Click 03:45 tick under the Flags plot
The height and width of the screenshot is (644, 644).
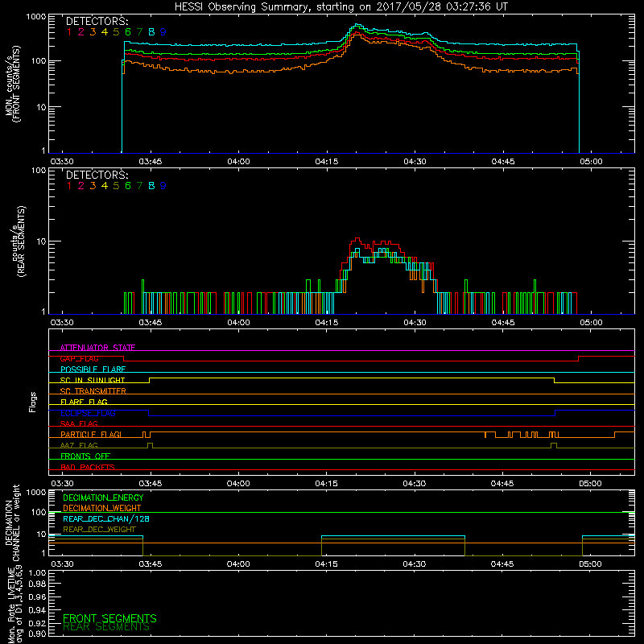pyautogui.click(x=151, y=484)
